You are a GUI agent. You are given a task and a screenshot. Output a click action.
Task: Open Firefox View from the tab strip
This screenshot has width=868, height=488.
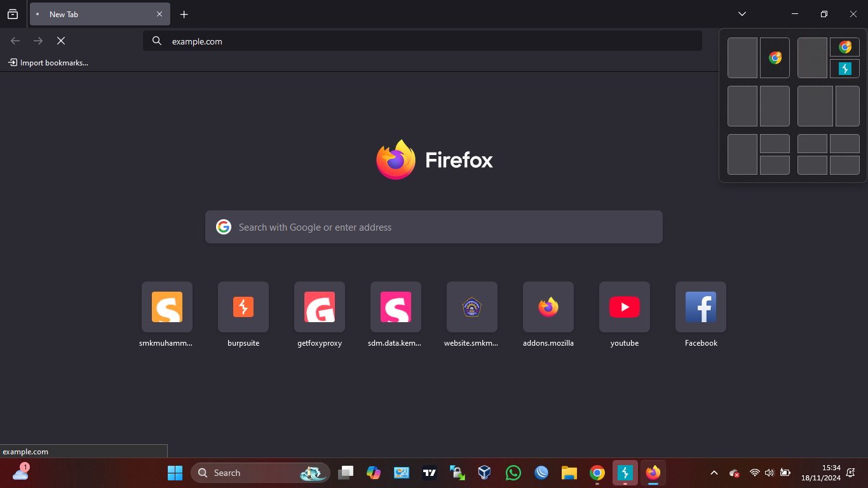[13, 14]
